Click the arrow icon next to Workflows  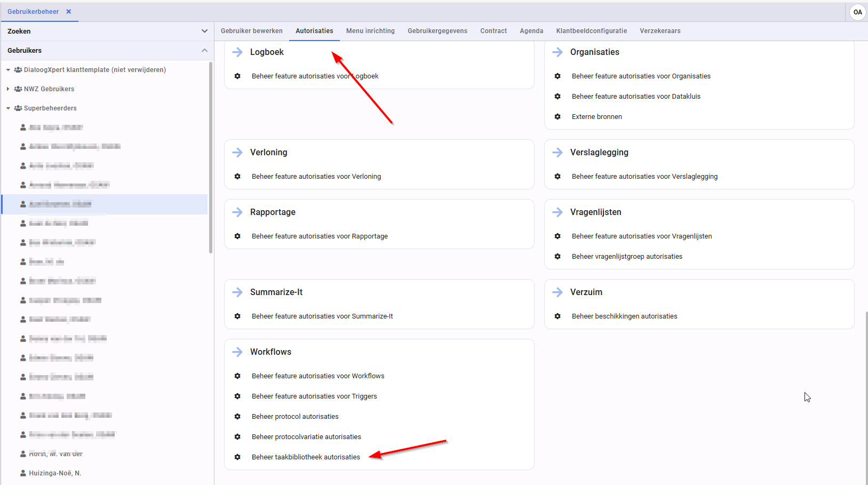237,352
